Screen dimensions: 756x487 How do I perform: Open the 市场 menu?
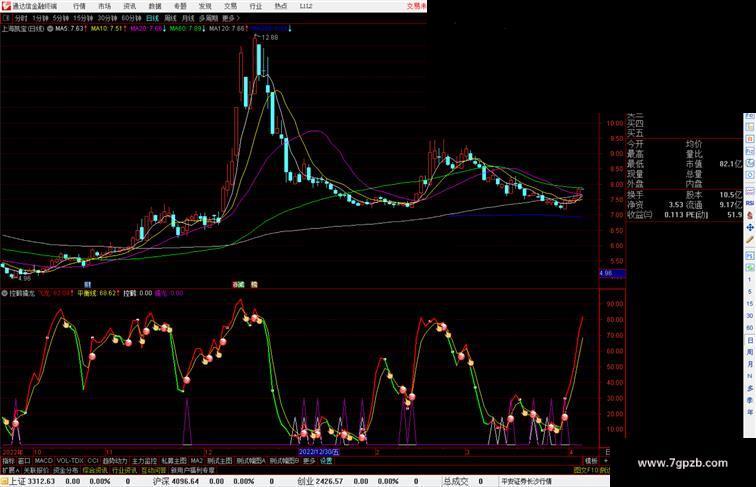point(104,6)
